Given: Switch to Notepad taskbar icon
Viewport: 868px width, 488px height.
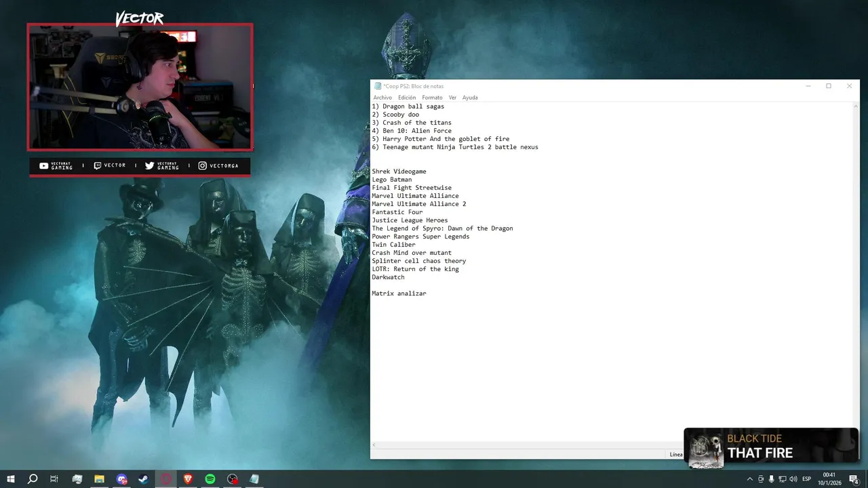Looking at the screenshot, I should coord(254,479).
